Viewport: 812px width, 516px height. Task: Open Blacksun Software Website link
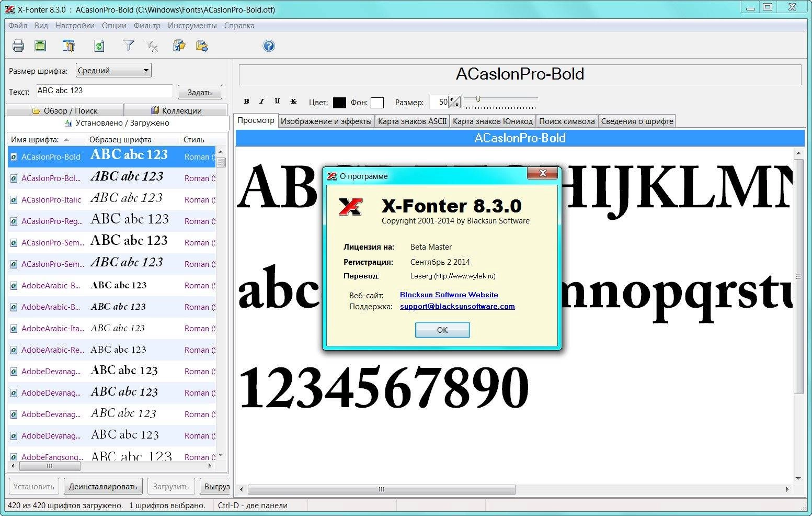click(449, 295)
